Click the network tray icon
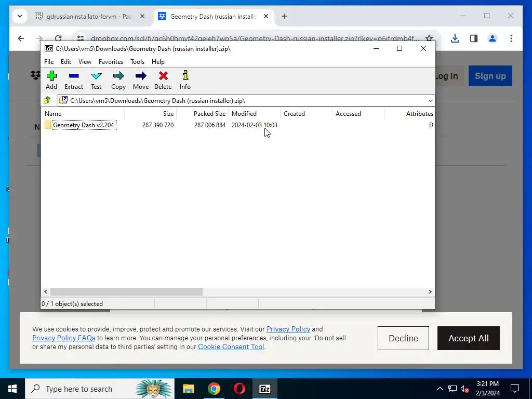 pos(453,389)
